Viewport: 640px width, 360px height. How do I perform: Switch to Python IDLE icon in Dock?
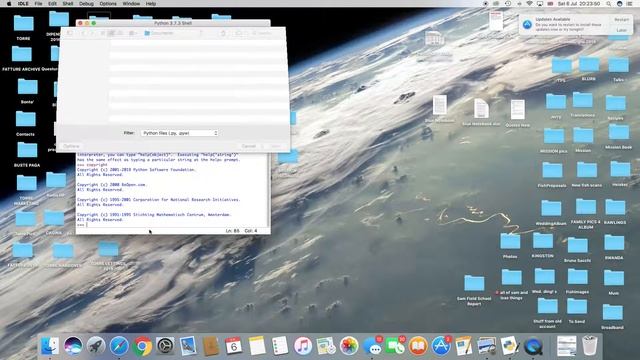(510, 346)
